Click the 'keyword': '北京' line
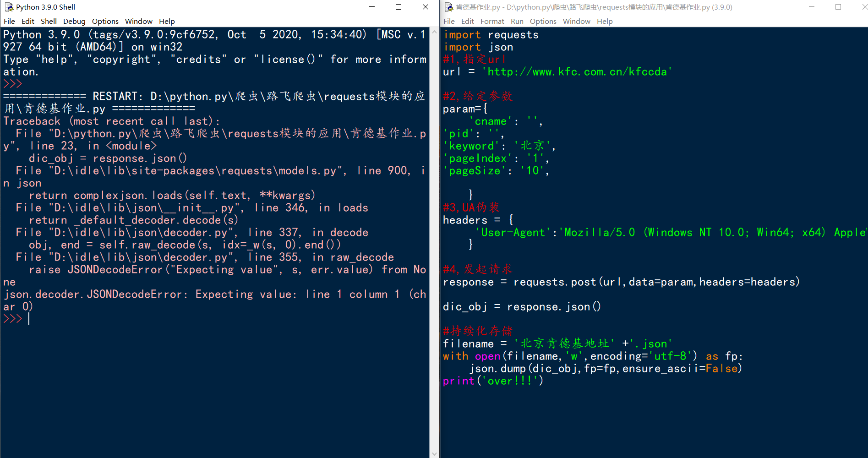The width and height of the screenshot is (868, 458). point(499,146)
